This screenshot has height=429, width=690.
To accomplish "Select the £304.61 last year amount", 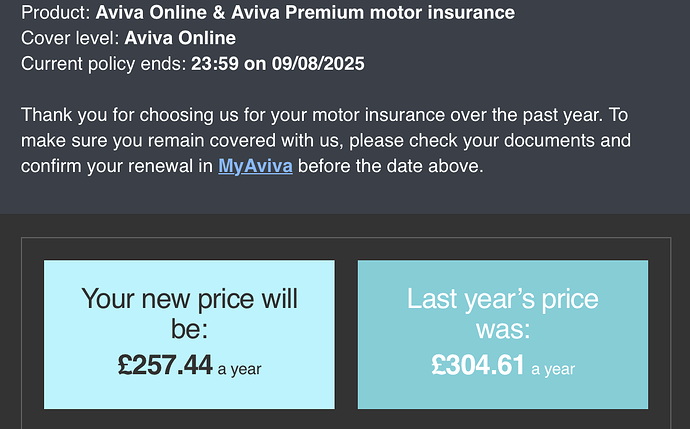I will point(478,366).
